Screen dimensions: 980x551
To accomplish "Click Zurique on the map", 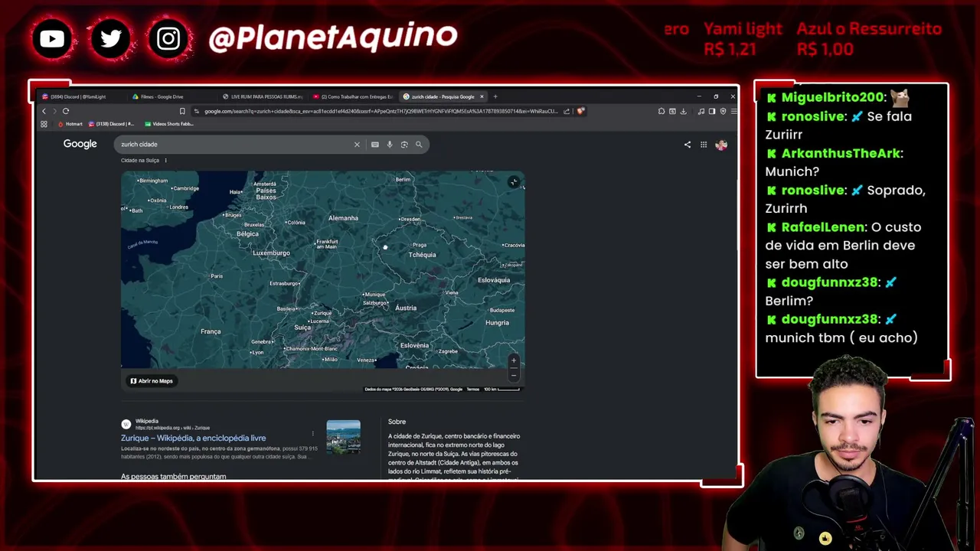I will click(x=322, y=313).
